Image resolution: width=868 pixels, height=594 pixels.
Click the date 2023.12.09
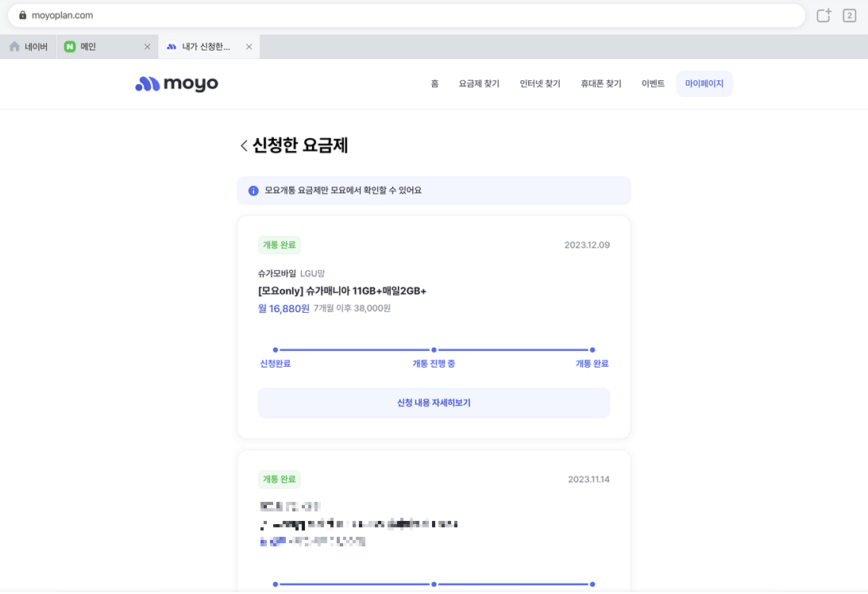point(587,245)
